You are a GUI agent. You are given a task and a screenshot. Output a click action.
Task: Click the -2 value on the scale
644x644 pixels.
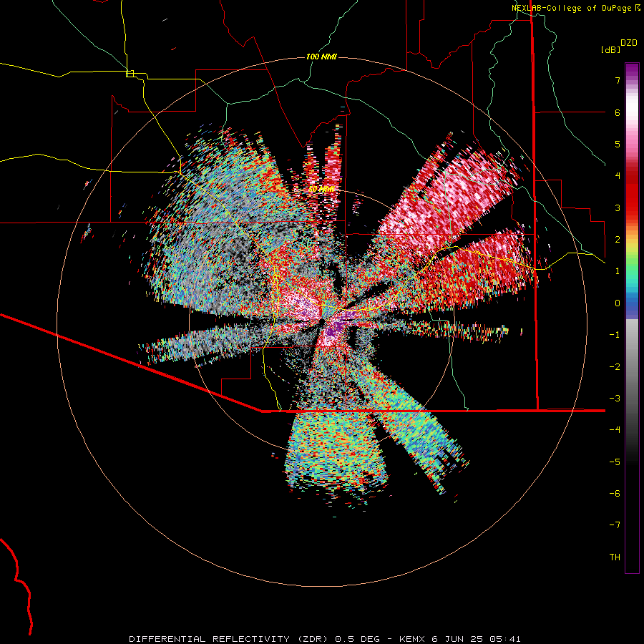[615, 367]
